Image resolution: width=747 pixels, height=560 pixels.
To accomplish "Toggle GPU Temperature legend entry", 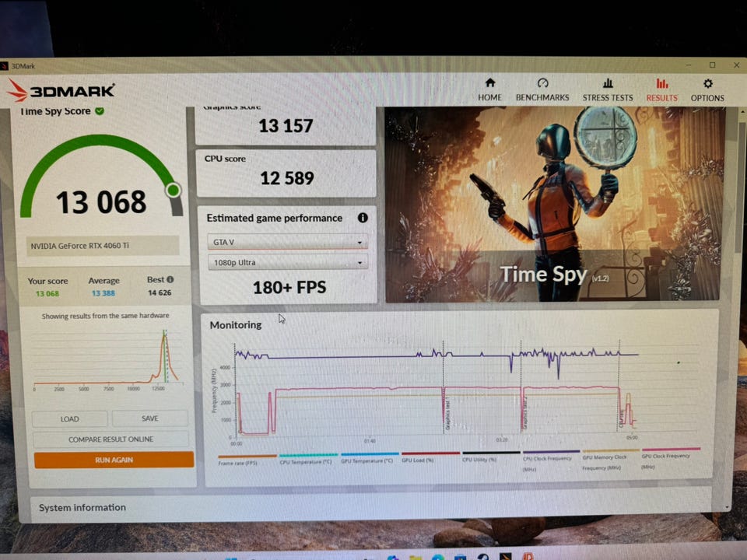I will pyautogui.click(x=369, y=457).
